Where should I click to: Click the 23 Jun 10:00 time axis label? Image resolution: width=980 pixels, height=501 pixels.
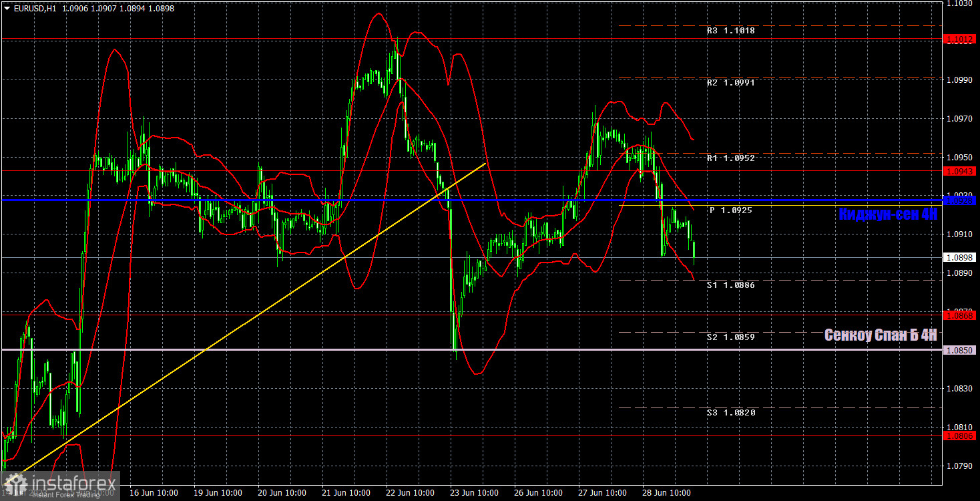475,493
